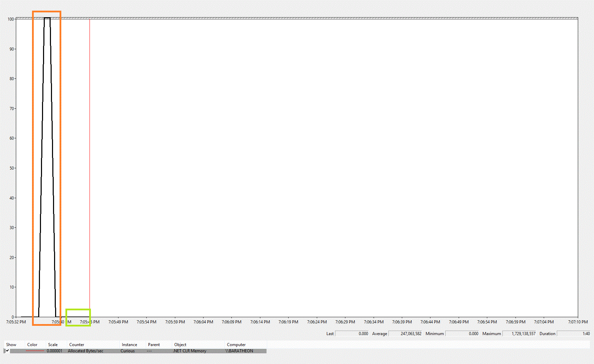Select the Allocated Bytes/sec counter name
The height and width of the screenshot is (364, 594).
(x=85, y=351)
